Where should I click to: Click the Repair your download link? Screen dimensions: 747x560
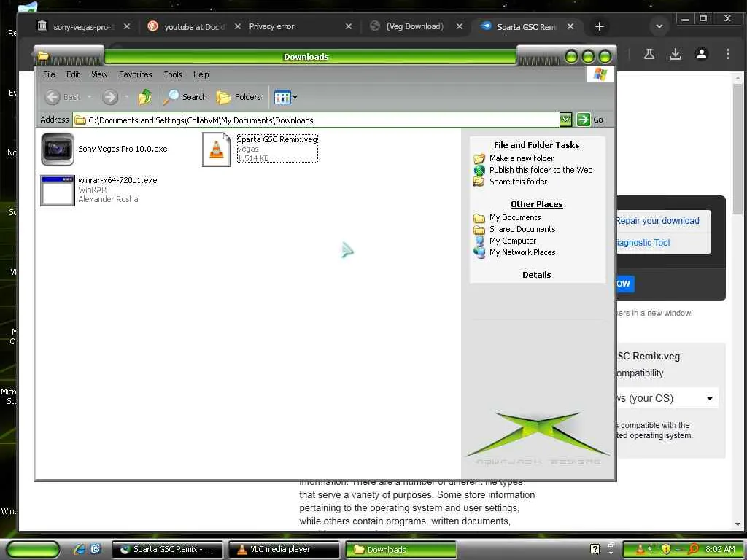tap(657, 221)
